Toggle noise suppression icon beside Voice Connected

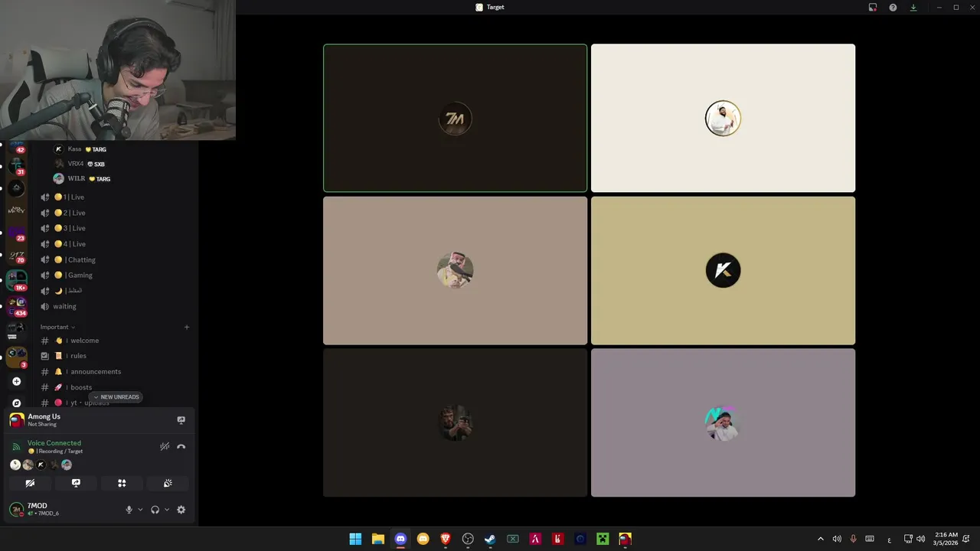[x=165, y=447]
